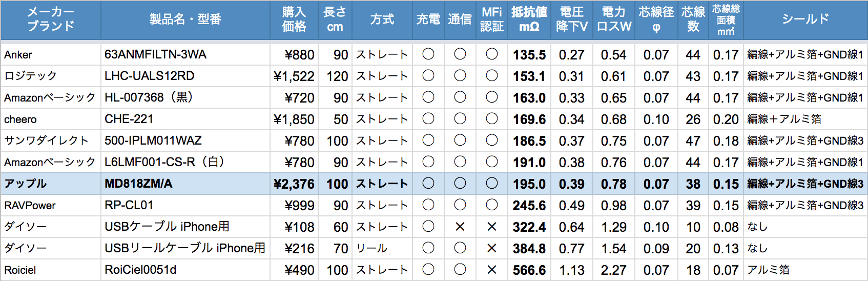The image size is (868, 281).
Task: Click model number MD818ZM/A
Action: coord(138,184)
